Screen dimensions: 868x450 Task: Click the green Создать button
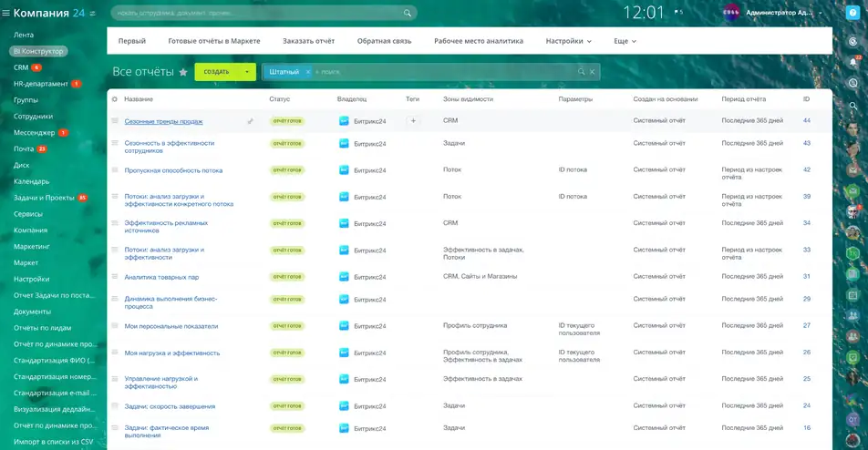click(x=216, y=72)
